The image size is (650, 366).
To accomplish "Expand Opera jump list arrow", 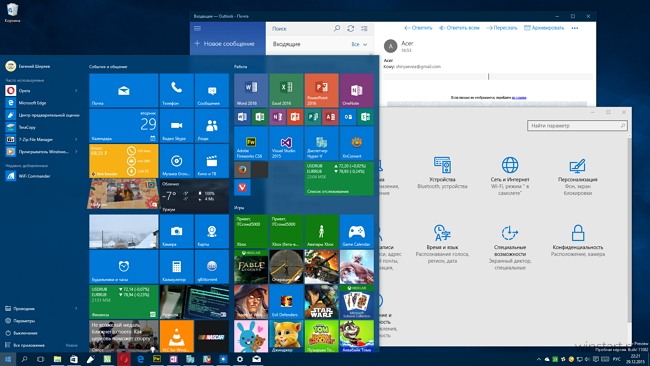I will 76,90.
